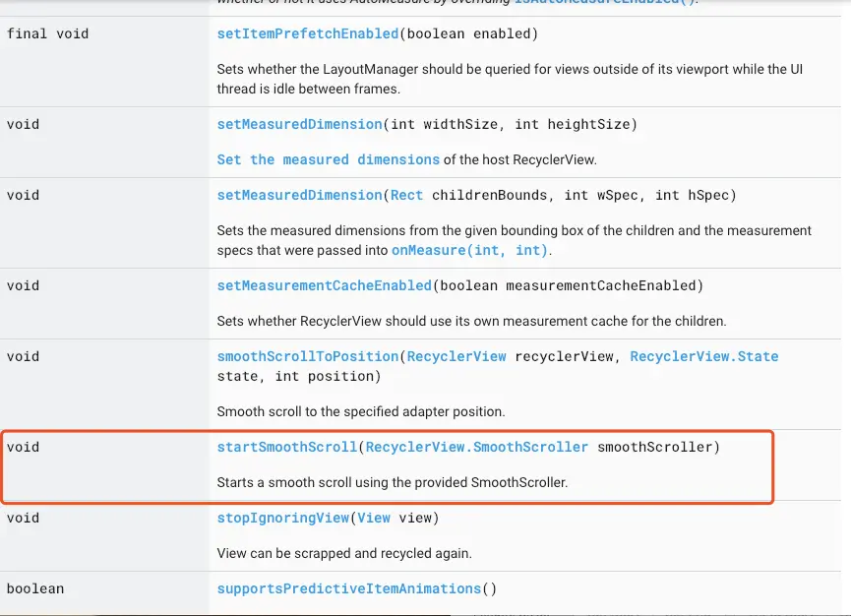Click the 'Starts a smooth scroll' description text

coord(393,482)
